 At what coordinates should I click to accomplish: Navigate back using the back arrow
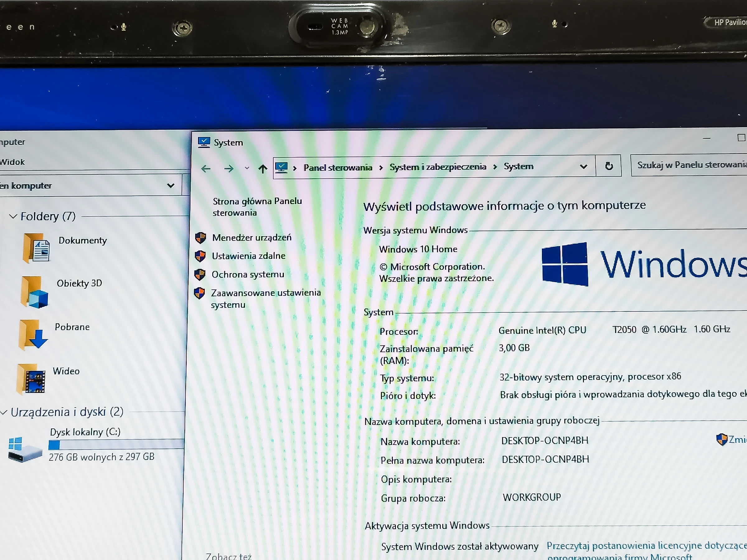click(x=206, y=168)
